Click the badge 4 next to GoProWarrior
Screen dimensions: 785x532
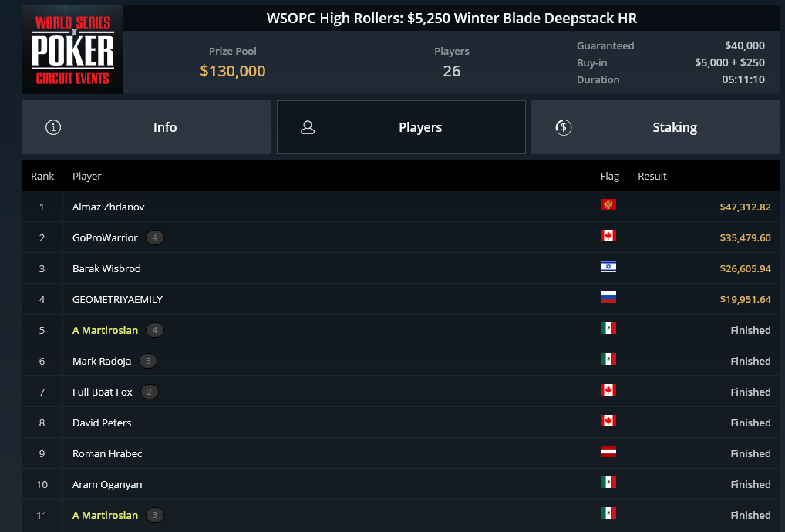155,237
